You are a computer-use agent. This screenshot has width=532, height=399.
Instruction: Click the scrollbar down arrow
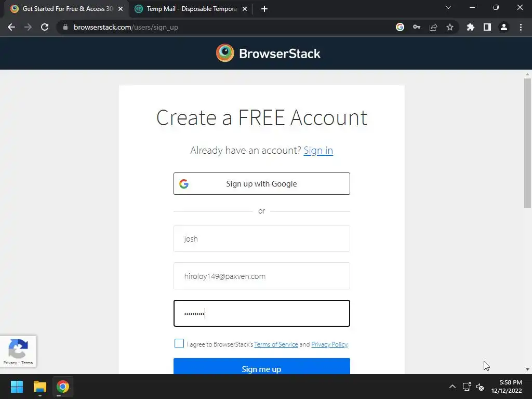click(527, 369)
